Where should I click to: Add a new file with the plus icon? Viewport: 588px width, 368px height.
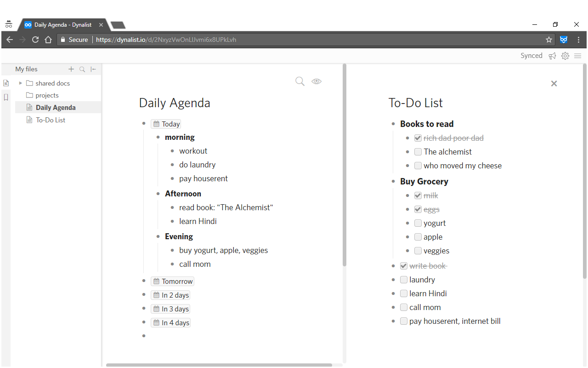71,69
